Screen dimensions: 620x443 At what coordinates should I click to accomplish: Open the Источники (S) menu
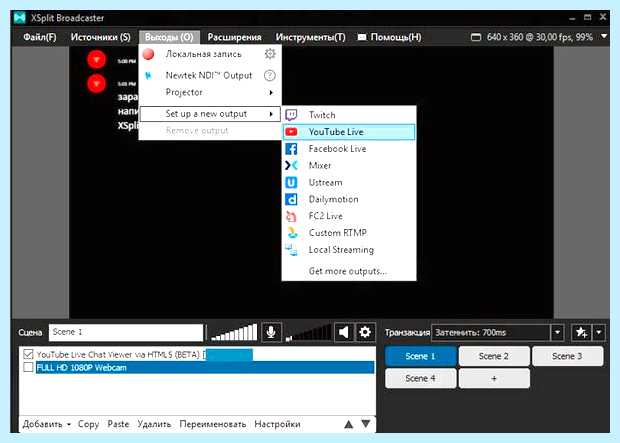[x=100, y=37]
